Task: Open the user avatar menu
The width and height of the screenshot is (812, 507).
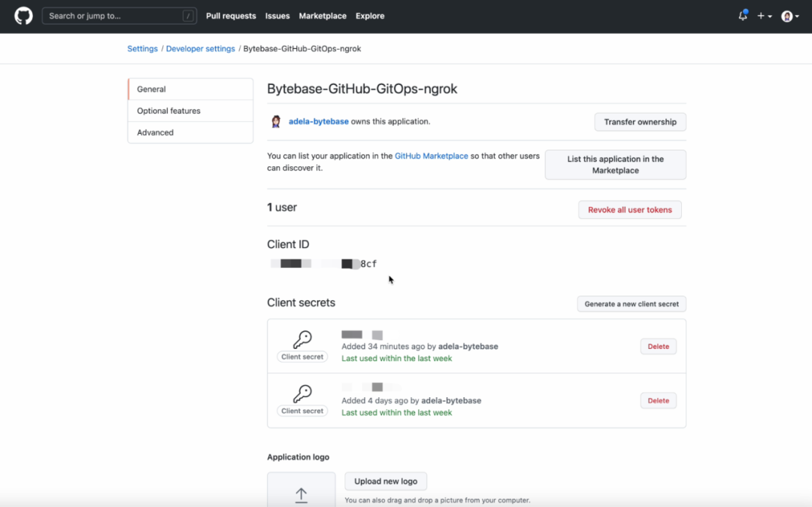Action: [x=789, y=16]
